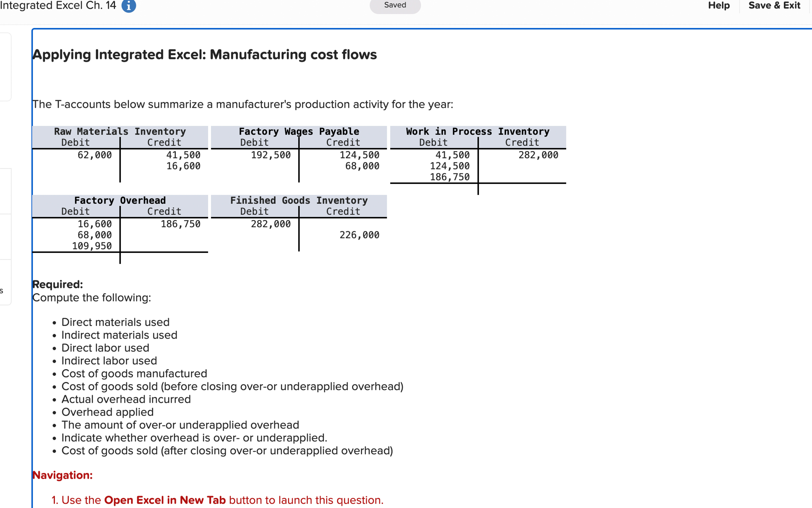Click the Raw Materials Inventory T-account header
Screen dimensions: 812x508
(x=120, y=131)
